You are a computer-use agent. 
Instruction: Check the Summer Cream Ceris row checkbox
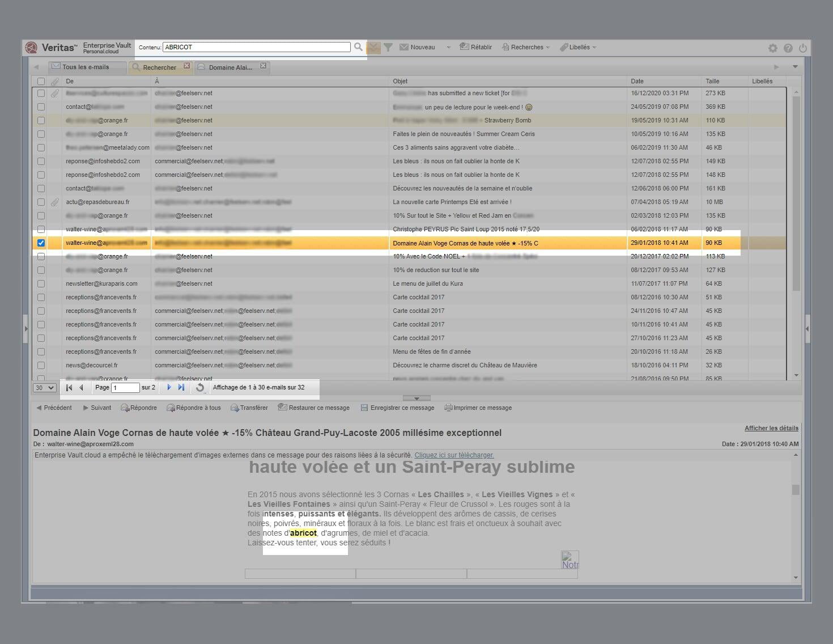(x=41, y=134)
